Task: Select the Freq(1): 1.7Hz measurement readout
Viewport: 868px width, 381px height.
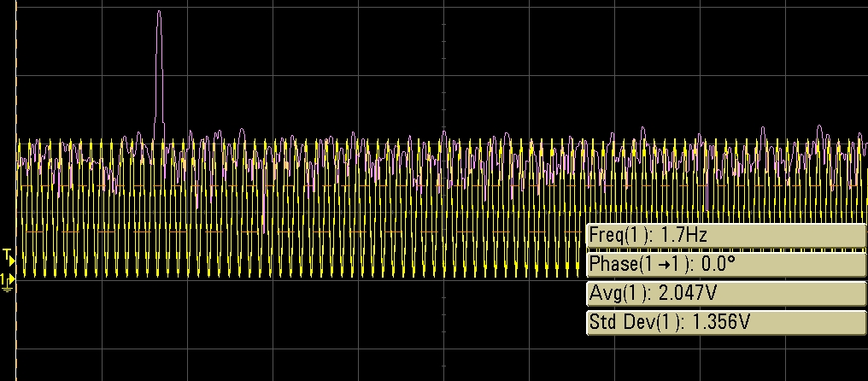Action: point(725,236)
